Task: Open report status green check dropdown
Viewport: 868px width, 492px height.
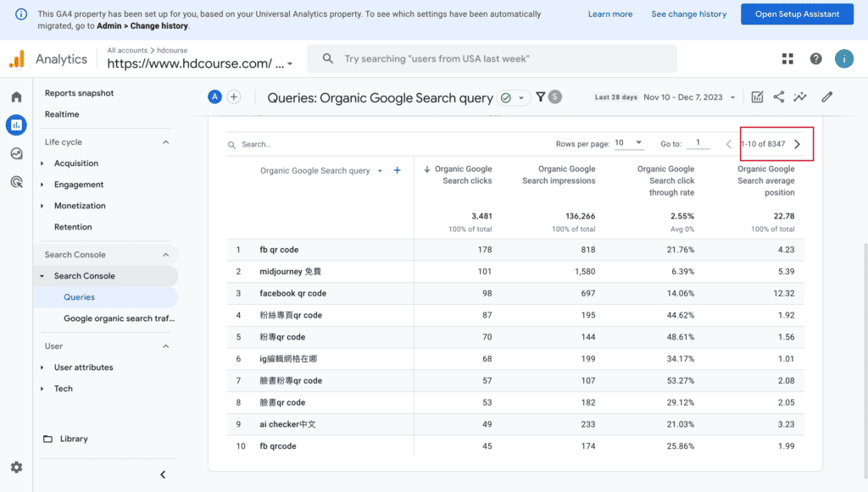Action: 513,98
